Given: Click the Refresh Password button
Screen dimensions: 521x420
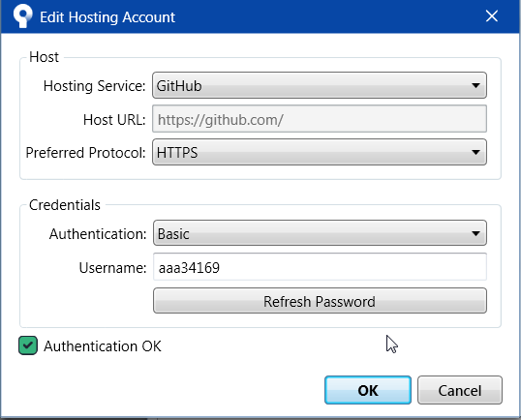Looking at the screenshot, I should (x=320, y=301).
